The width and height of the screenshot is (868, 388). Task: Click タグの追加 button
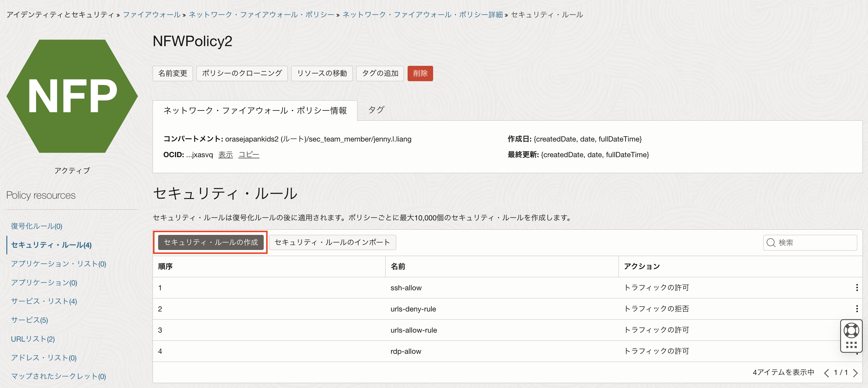coord(380,73)
